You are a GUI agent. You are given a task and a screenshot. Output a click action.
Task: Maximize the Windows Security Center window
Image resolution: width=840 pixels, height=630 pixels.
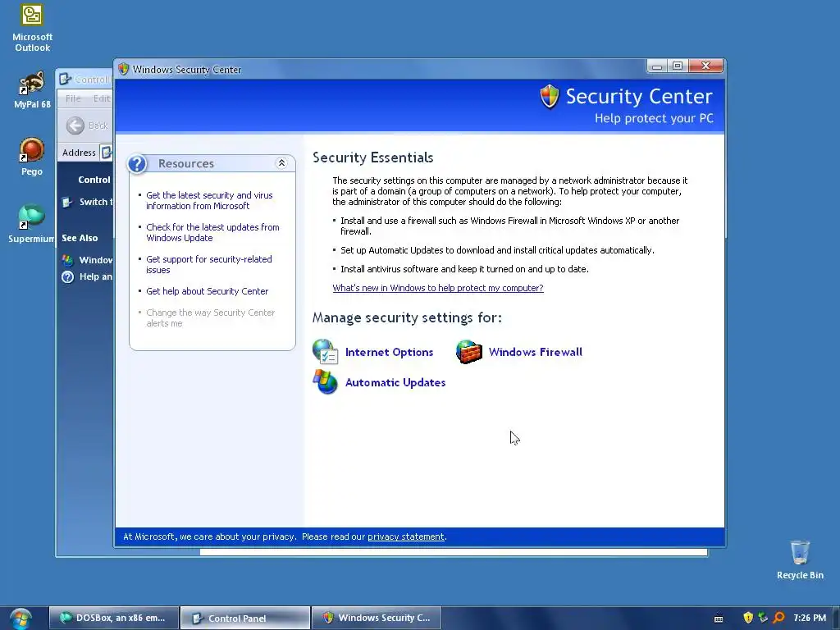677,66
